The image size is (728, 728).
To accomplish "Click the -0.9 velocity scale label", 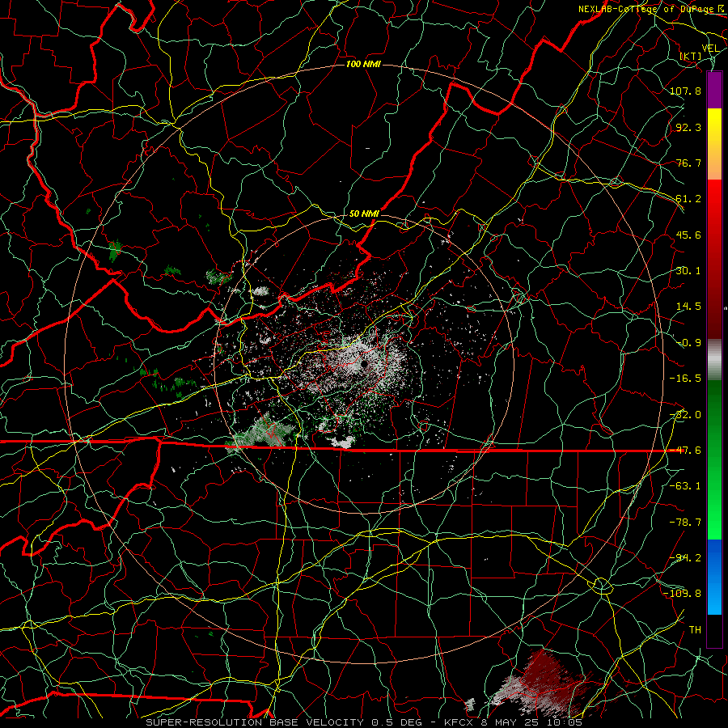I will pyautogui.click(x=688, y=343).
